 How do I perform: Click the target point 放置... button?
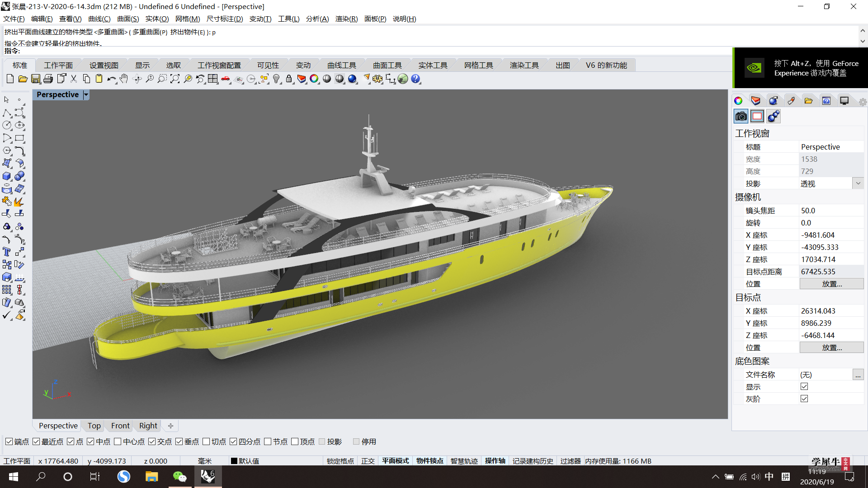click(832, 347)
